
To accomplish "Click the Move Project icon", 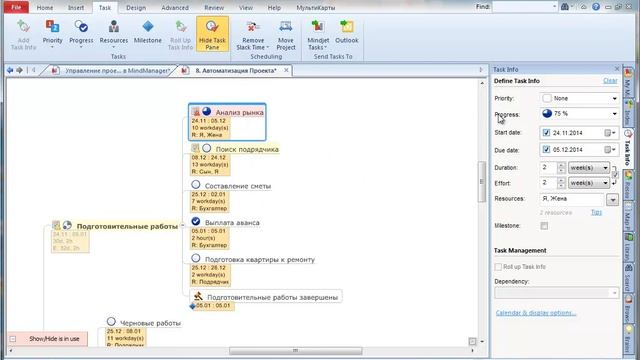I will (x=285, y=27).
